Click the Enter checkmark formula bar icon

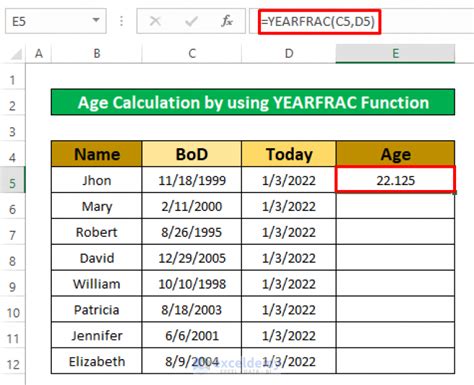pos(191,21)
